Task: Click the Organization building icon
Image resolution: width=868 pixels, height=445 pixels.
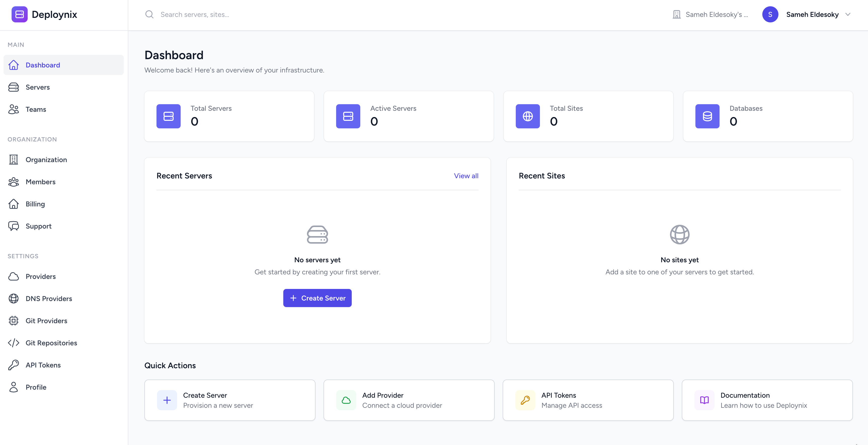Action: (14, 160)
